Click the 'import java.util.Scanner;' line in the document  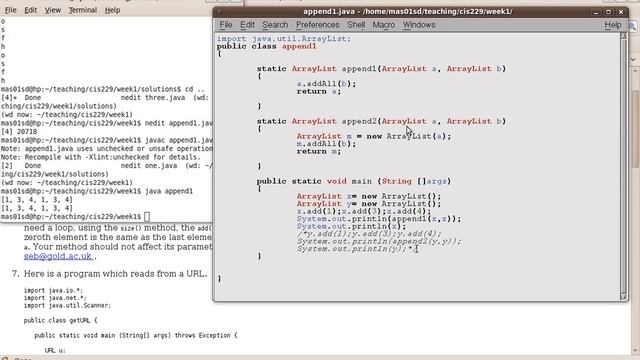pos(67,305)
